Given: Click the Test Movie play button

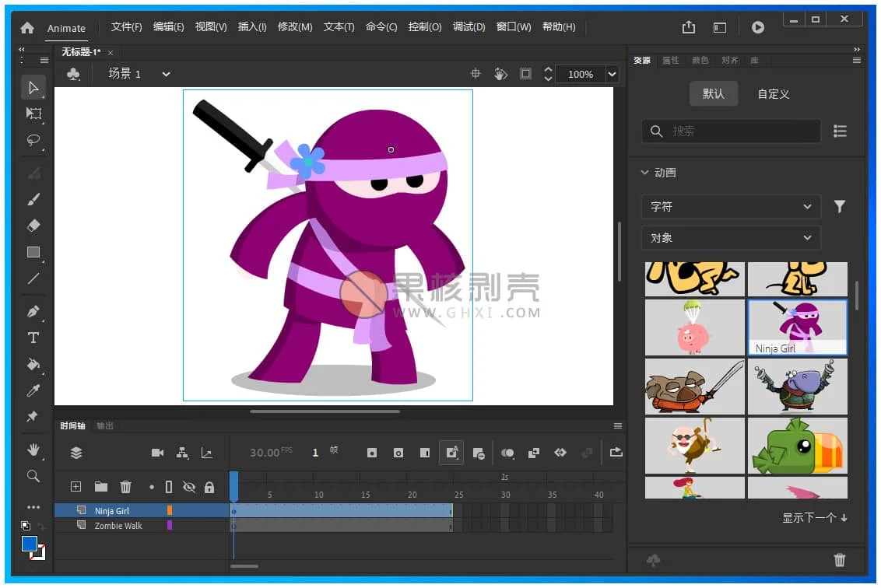Looking at the screenshot, I should 758,27.
